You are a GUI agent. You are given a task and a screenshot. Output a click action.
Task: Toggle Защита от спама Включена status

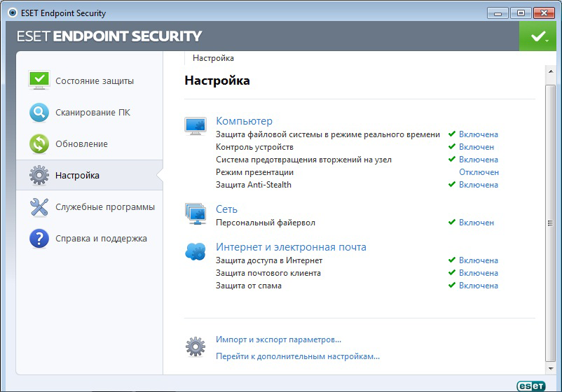(478, 286)
